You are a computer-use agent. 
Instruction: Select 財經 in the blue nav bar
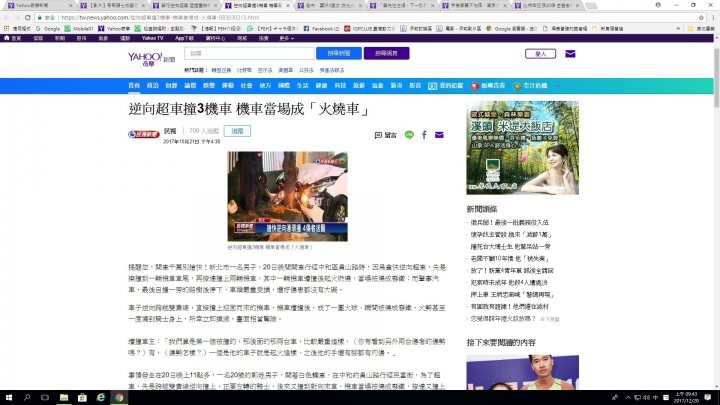tap(171, 86)
